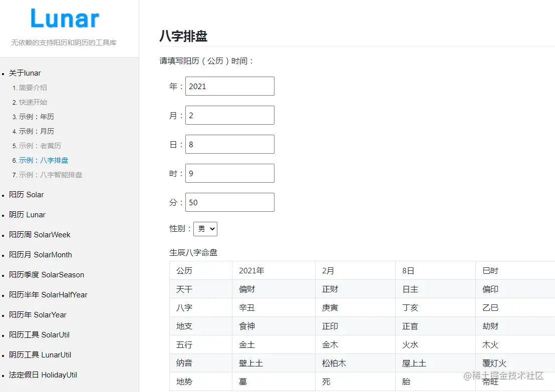This screenshot has height=392, width=555.
Task: Select the 日主 table cell
Action: (435, 289)
